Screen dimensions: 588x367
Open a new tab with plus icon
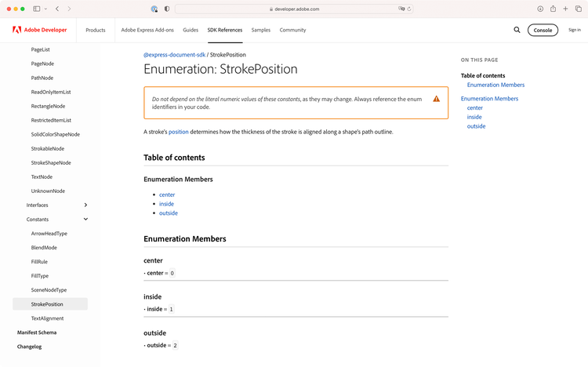tap(565, 9)
